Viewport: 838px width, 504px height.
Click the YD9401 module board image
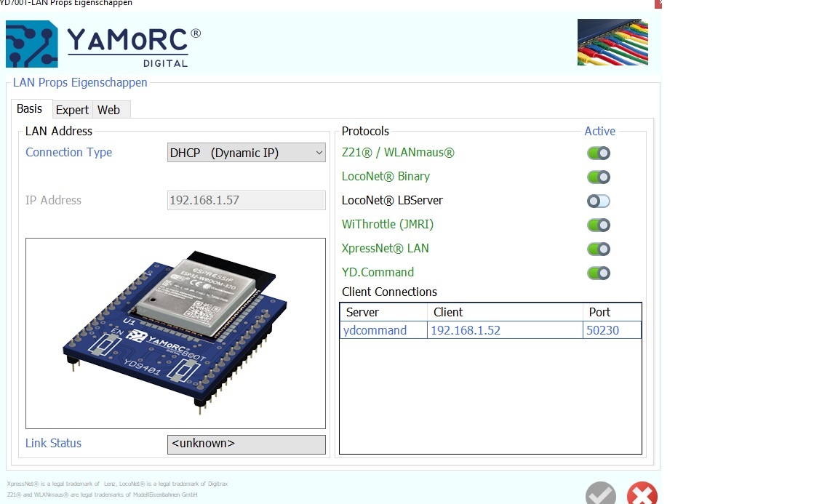pyautogui.click(x=175, y=333)
